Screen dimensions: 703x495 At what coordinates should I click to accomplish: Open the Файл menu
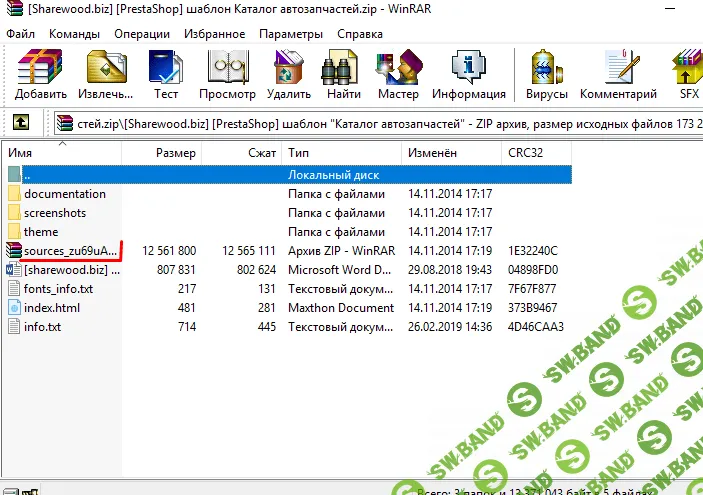tap(20, 34)
